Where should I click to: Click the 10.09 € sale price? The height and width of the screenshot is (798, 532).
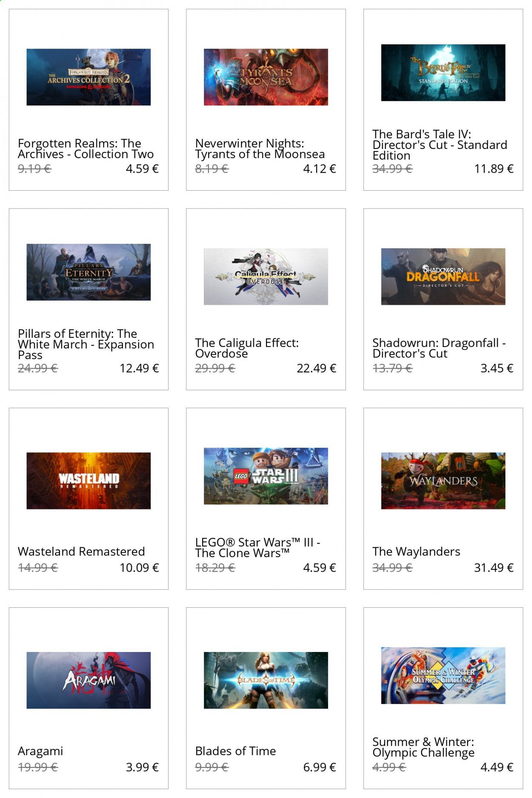139,567
